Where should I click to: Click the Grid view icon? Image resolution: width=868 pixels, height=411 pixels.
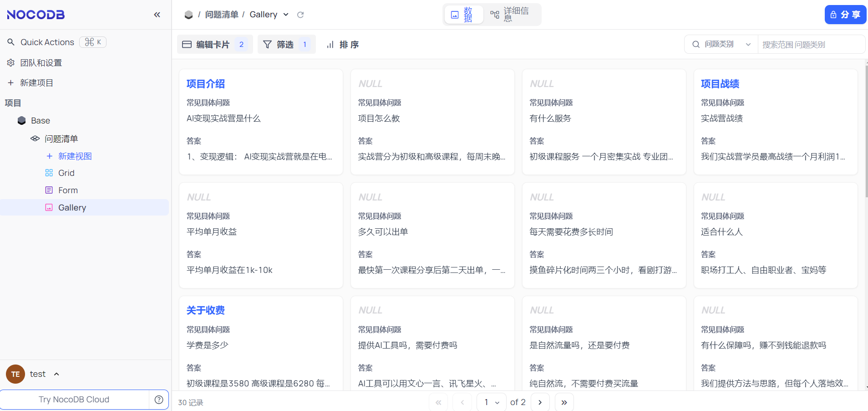click(49, 173)
